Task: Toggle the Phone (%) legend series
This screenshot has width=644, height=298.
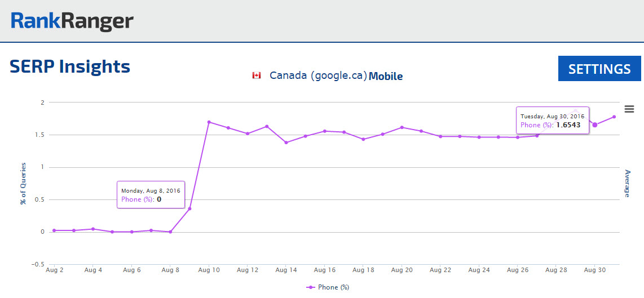Action: coord(328,287)
